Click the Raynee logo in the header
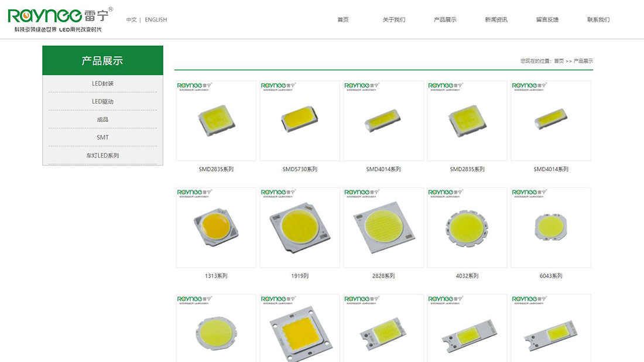 coord(60,20)
